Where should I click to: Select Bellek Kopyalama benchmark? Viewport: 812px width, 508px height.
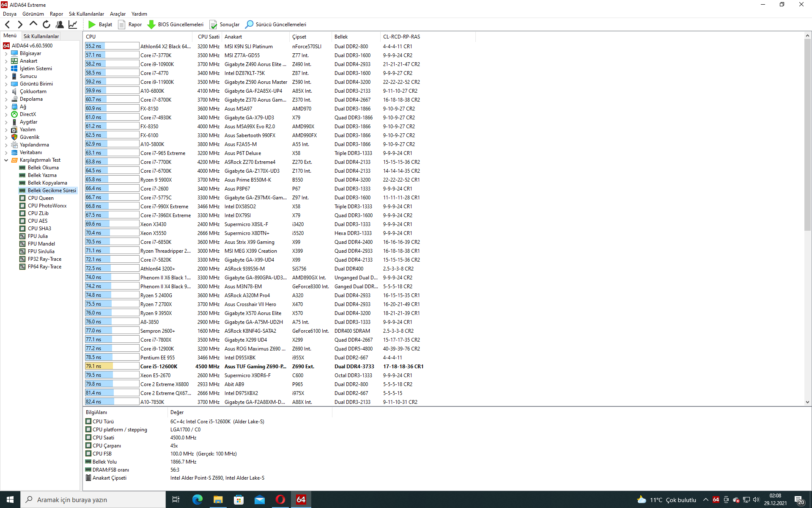pyautogui.click(x=47, y=183)
